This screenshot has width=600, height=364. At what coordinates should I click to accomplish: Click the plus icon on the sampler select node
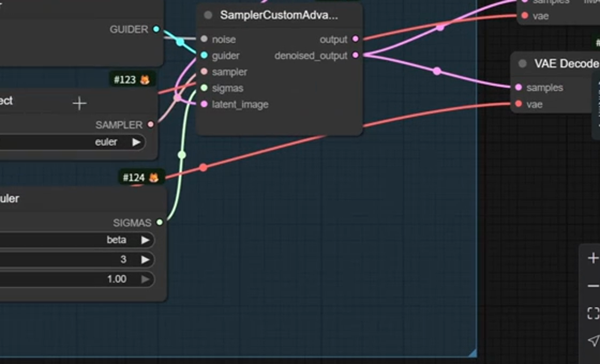pos(79,103)
